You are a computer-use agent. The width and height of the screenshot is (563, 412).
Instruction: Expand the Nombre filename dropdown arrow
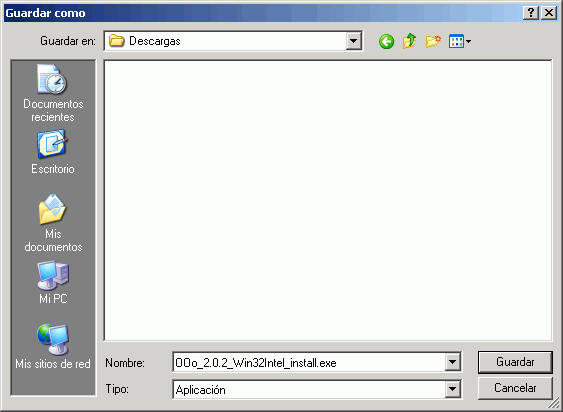[x=452, y=362]
